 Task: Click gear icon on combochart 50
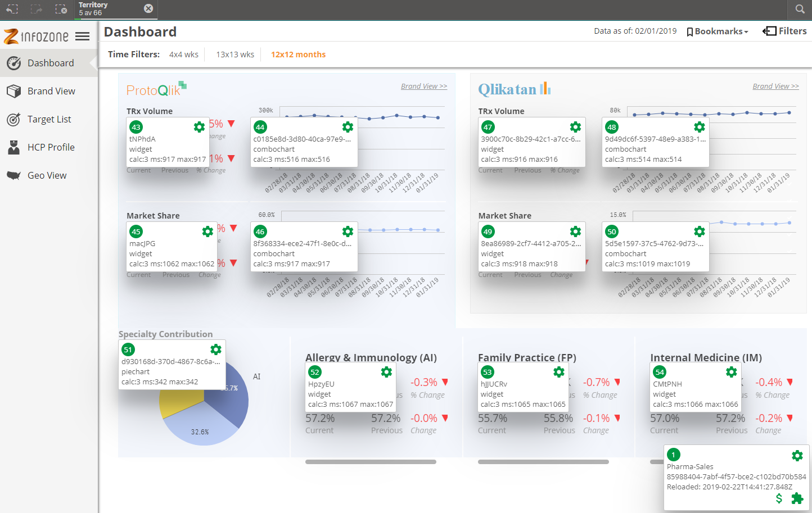[x=699, y=231]
